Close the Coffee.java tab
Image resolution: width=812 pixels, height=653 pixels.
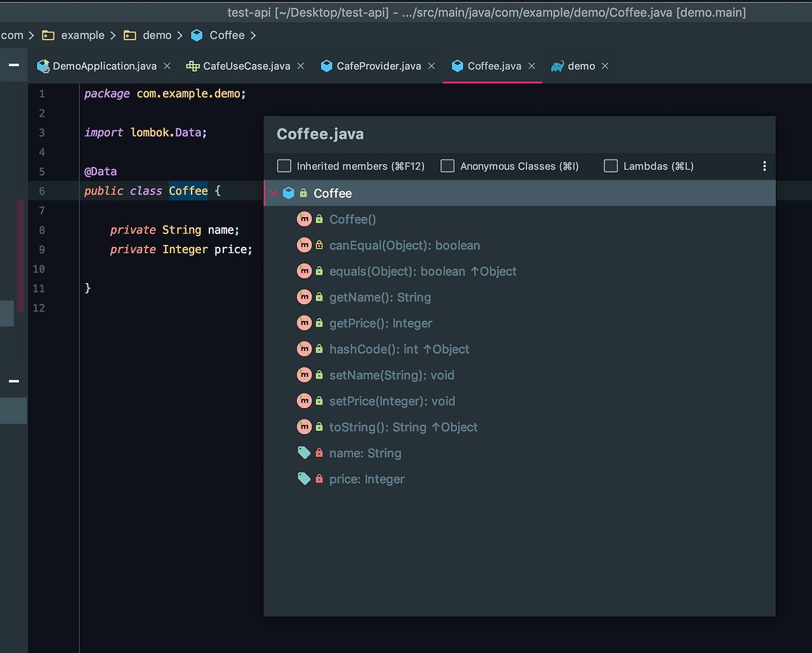tap(532, 66)
